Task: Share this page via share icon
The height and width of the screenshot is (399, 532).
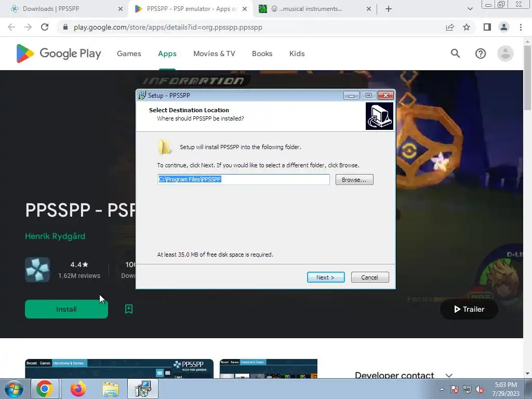Action: click(x=450, y=27)
